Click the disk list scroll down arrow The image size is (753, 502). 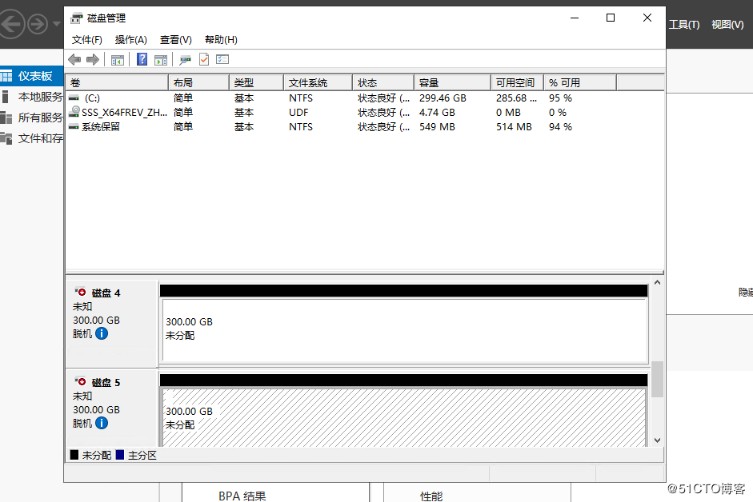point(657,439)
